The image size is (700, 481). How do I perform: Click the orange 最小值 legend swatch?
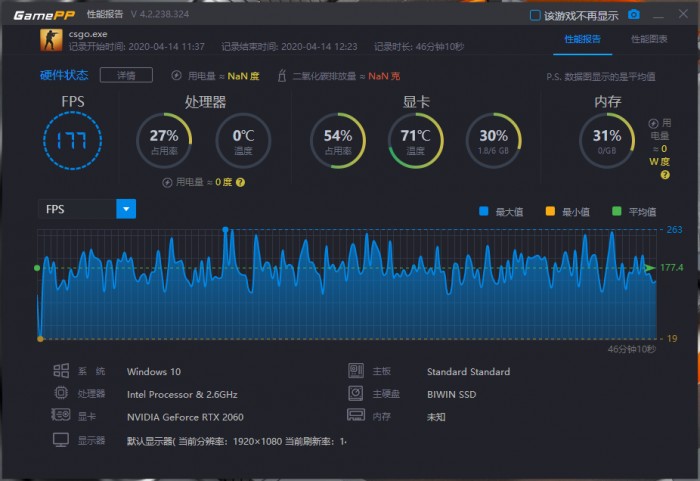click(550, 211)
